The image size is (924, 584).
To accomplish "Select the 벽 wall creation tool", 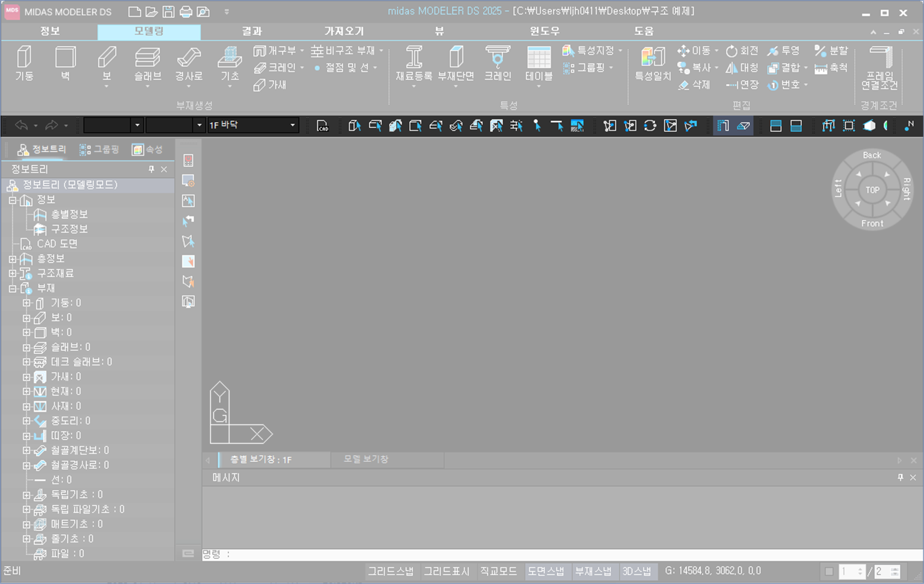I will [x=65, y=63].
